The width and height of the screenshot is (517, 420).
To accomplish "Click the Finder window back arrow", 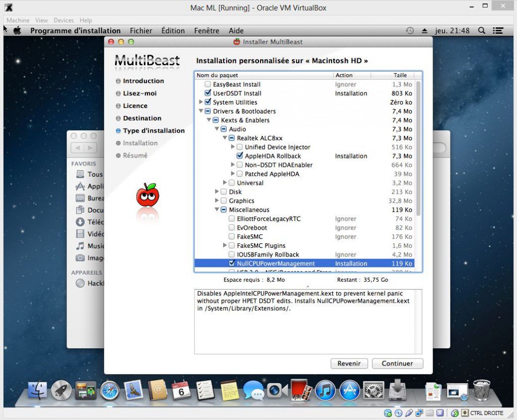I will point(77,148).
